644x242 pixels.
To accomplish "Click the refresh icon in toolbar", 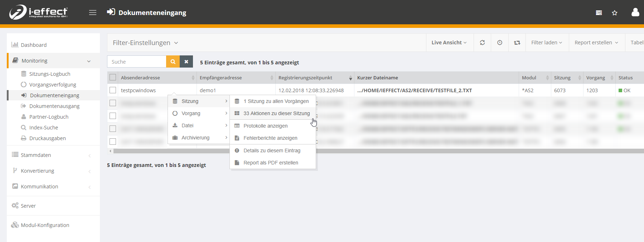I will point(483,43).
